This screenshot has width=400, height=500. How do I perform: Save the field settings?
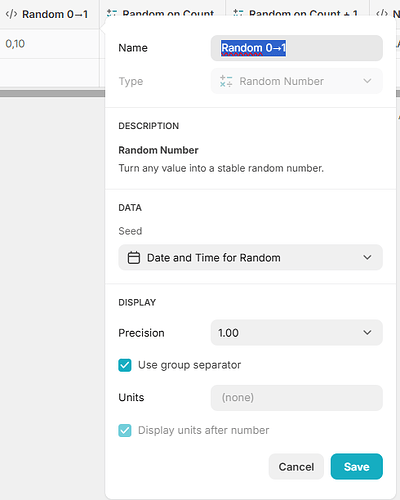pyautogui.click(x=357, y=466)
